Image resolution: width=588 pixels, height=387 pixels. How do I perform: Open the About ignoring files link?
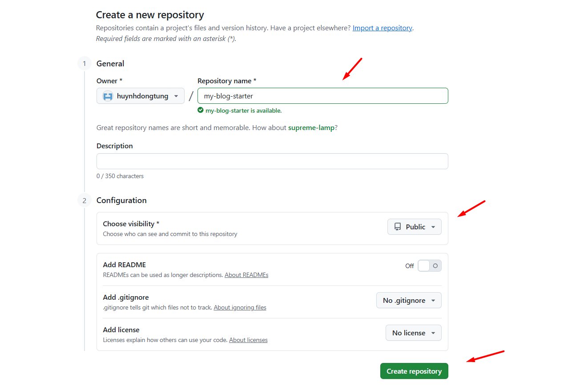coord(240,307)
